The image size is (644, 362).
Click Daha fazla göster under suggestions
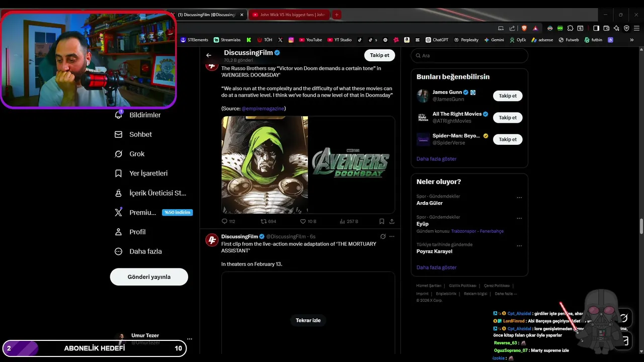coord(436,159)
